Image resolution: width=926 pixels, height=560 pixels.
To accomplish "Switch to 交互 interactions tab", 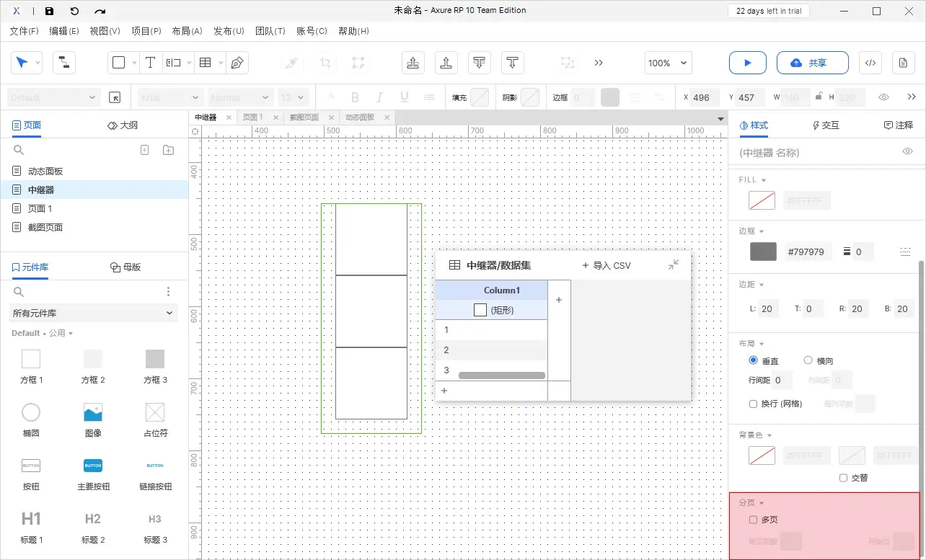I will 826,125.
